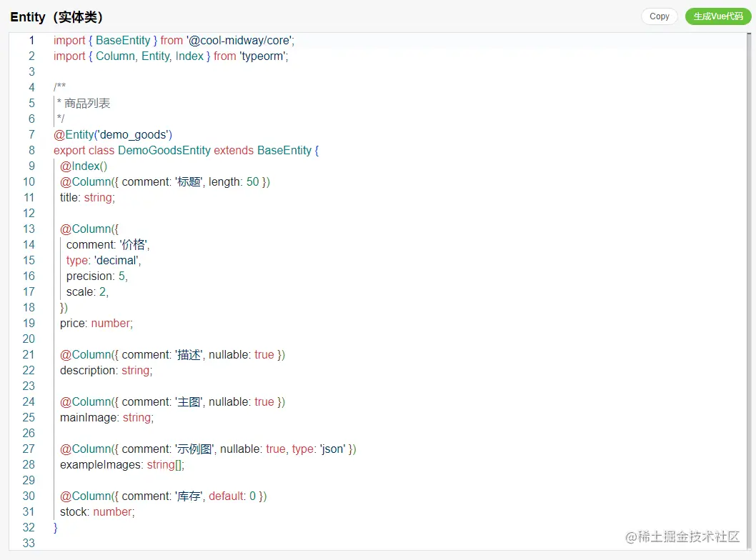Click the vertical scrollbar of the code editor
Image resolution: width=756 pixels, height=560 pixels.
pos(749,291)
